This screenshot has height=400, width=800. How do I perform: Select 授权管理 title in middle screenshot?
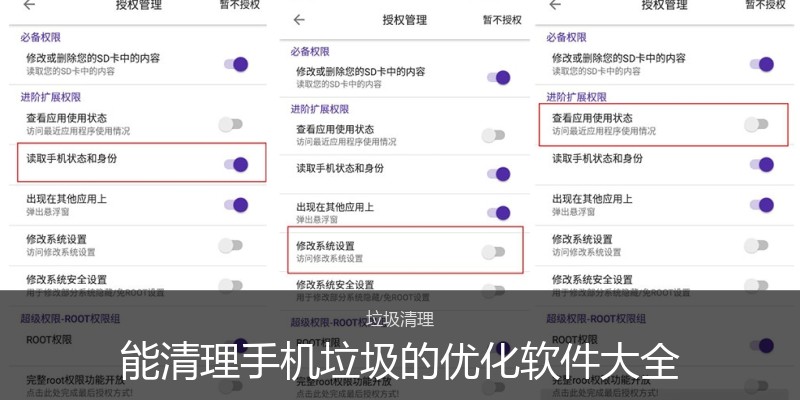coord(405,20)
